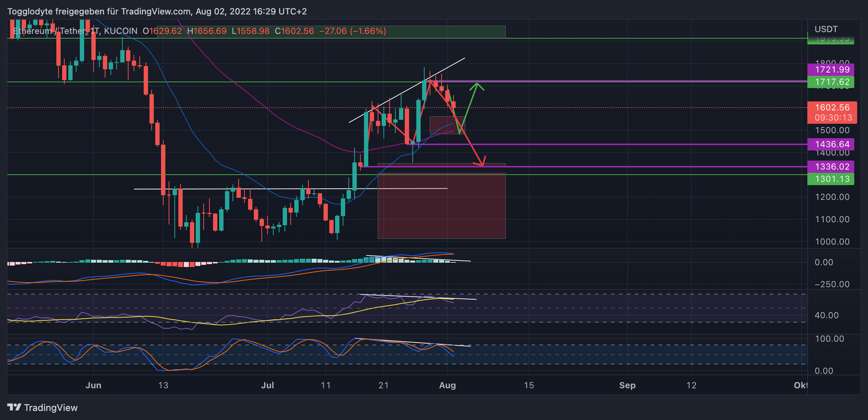Image resolution: width=868 pixels, height=420 pixels.
Task: Click the TradingView logo icon
Action: click(x=14, y=407)
